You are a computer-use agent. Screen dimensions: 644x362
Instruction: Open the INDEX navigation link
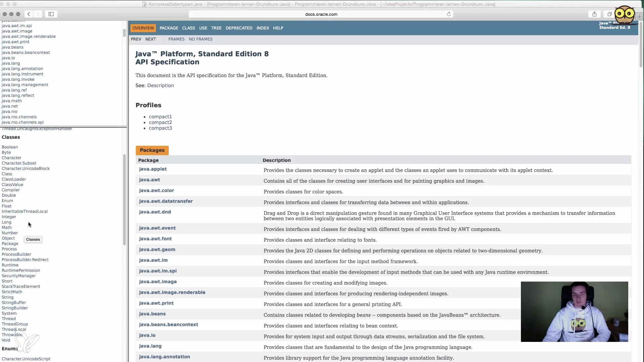[x=263, y=28]
